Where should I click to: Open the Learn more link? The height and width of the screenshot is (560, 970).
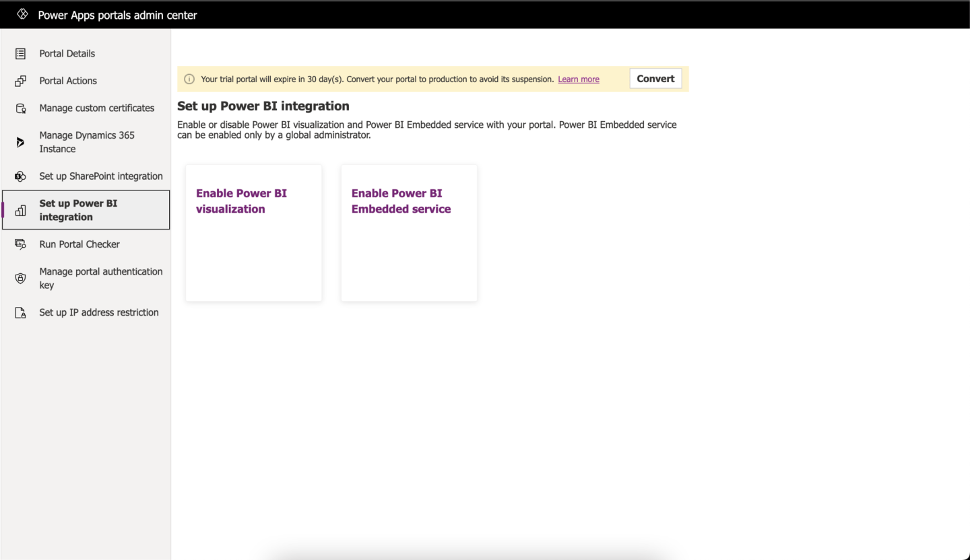click(x=578, y=79)
